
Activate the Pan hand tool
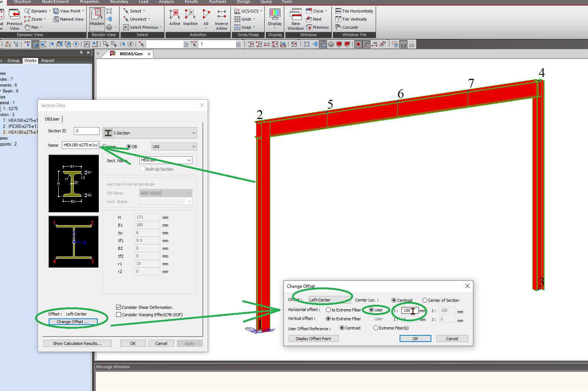coord(27,27)
